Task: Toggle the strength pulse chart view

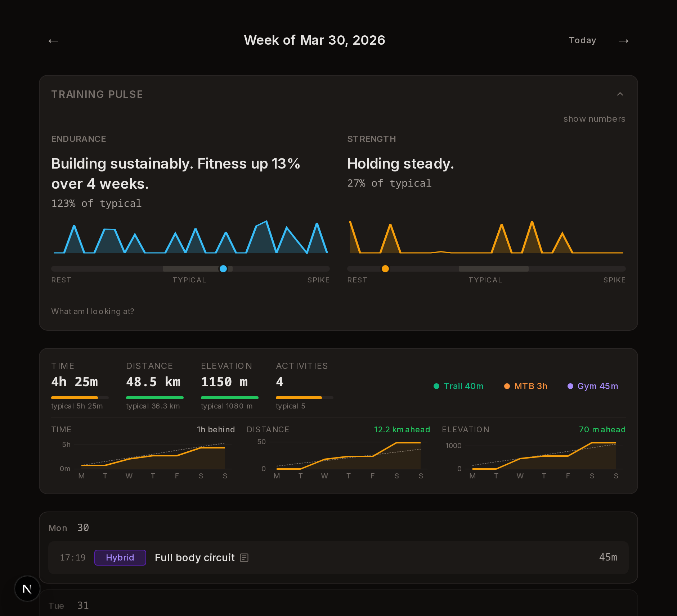Action: pos(486,238)
